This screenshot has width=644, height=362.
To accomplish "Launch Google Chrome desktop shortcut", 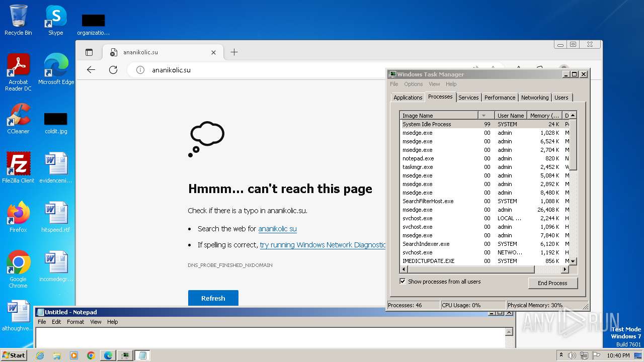I will [x=18, y=269].
